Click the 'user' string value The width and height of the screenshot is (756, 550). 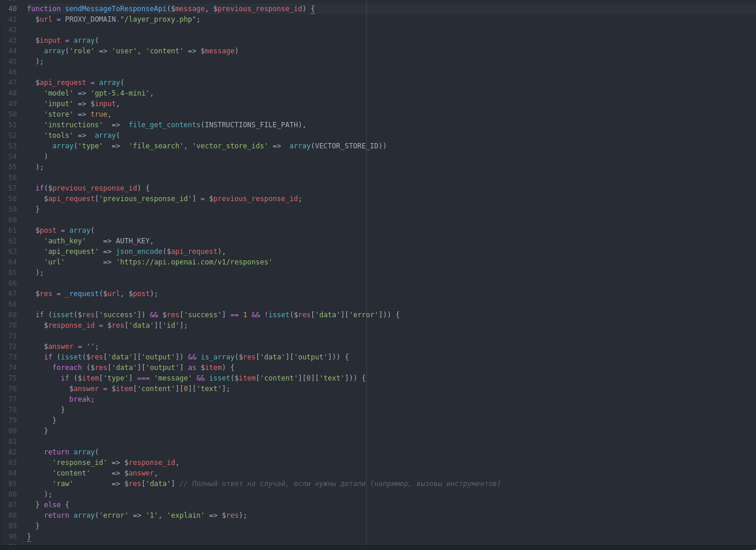tap(124, 51)
